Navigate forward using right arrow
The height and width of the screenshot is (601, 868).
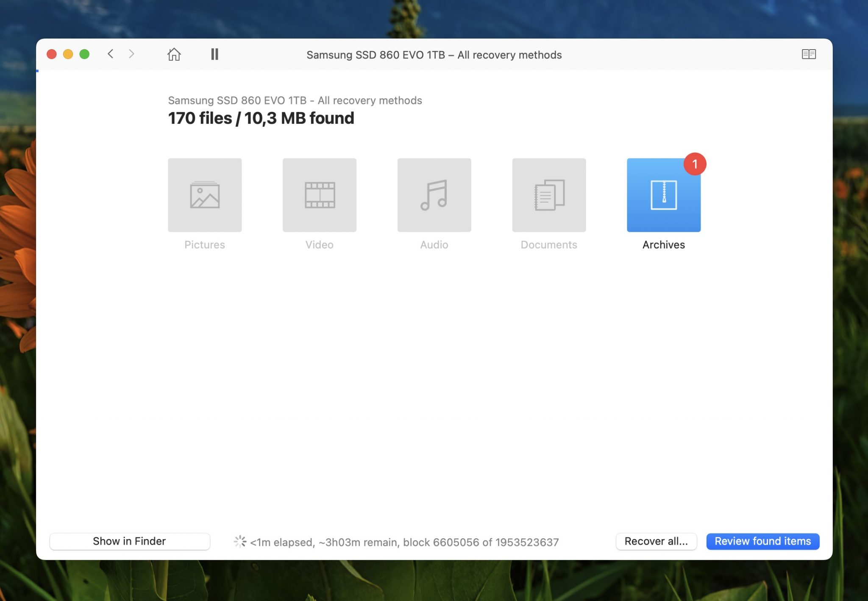coord(131,54)
